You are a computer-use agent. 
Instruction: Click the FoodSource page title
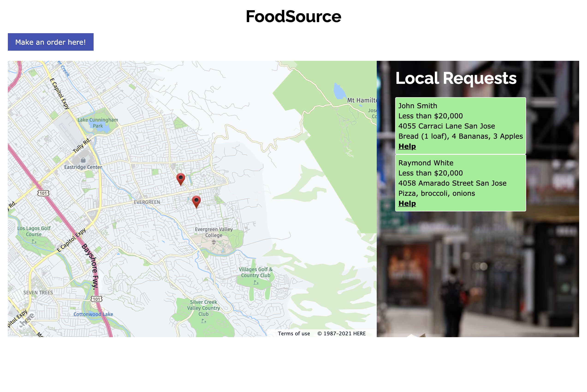(x=293, y=17)
